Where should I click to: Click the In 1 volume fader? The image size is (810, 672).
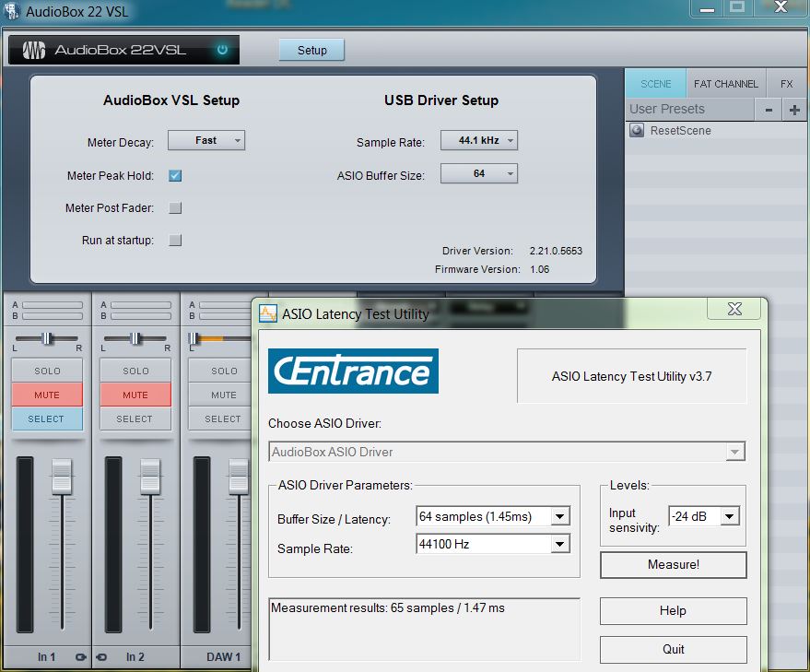62,476
